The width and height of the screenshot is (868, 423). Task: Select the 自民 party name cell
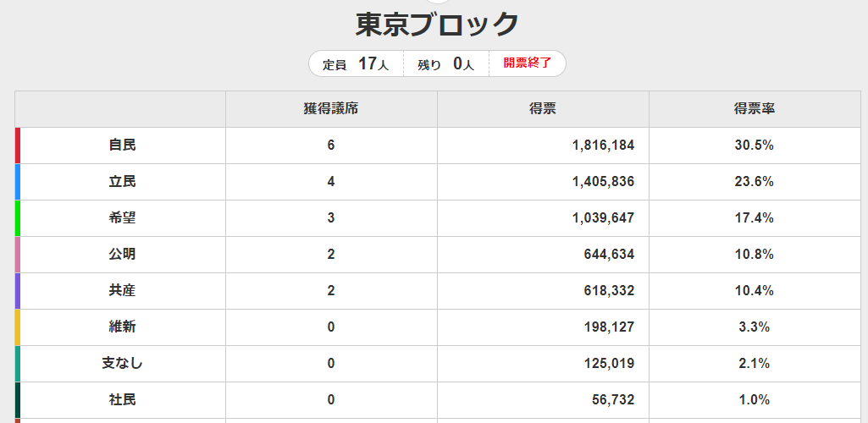(x=122, y=146)
